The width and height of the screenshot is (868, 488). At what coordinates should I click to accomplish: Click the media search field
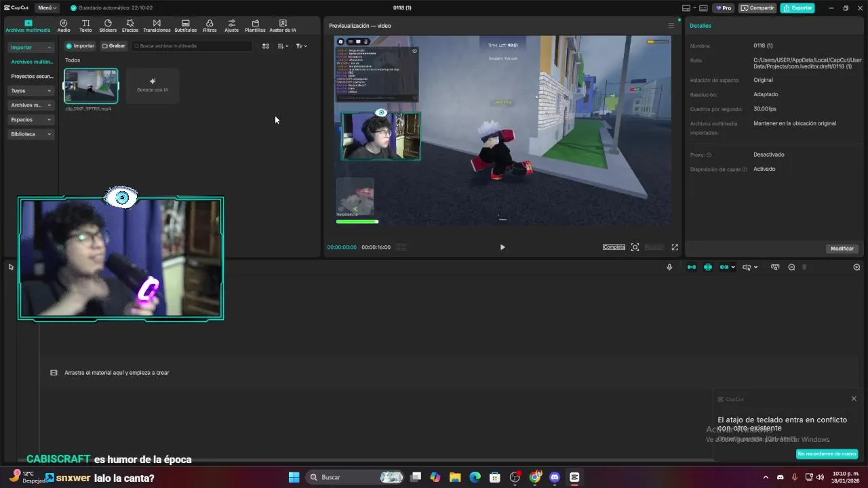pyautogui.click(x=191, y=46)
